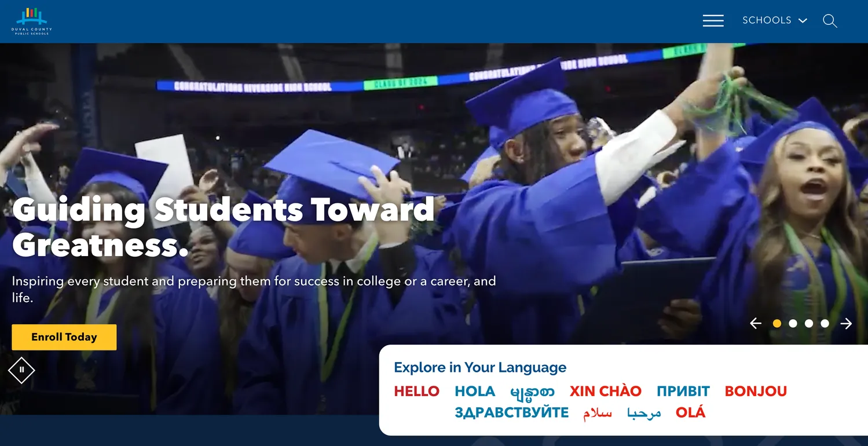Open the hamburger navigation menu
Viewport: 868px width, 446px height.
pos(713,21)
